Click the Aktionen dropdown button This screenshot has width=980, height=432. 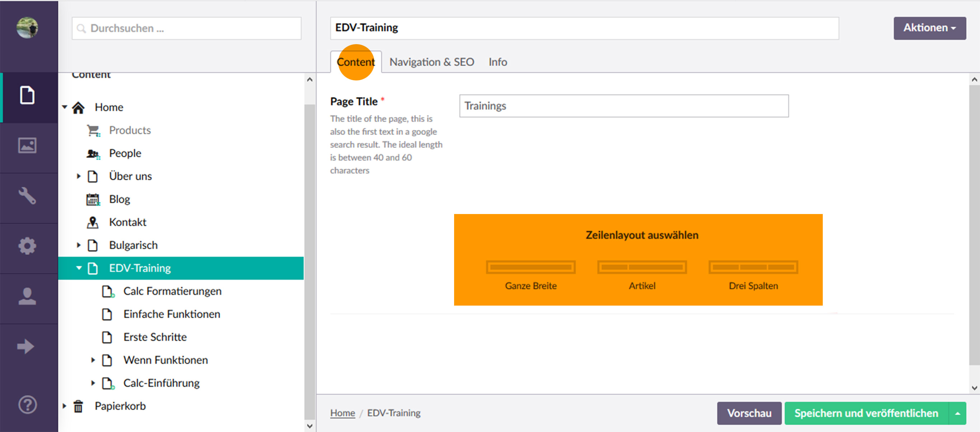point(928,28)
